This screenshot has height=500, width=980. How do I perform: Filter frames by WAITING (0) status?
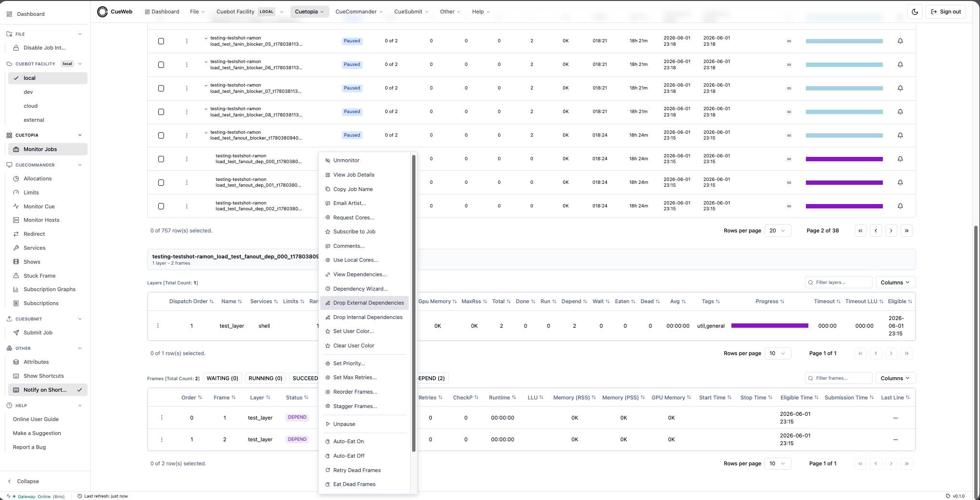(222, 378)
